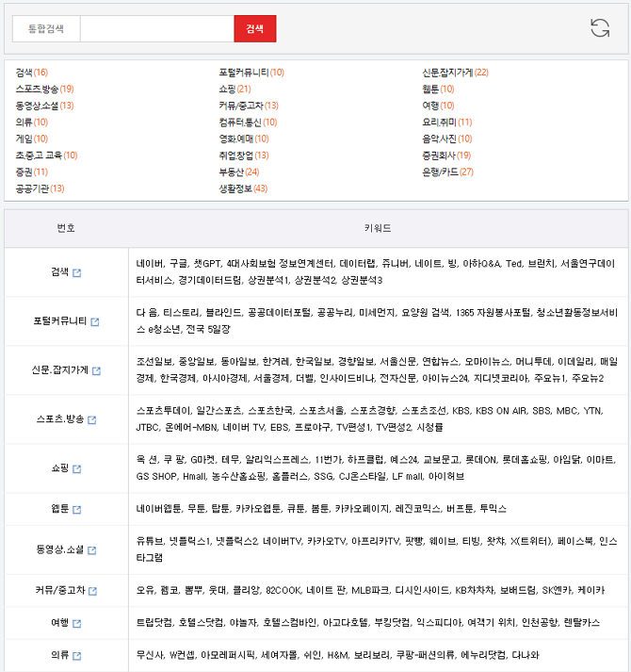Select the 영화.예매(10) category link
631x672 pixels.
(244, 139)
